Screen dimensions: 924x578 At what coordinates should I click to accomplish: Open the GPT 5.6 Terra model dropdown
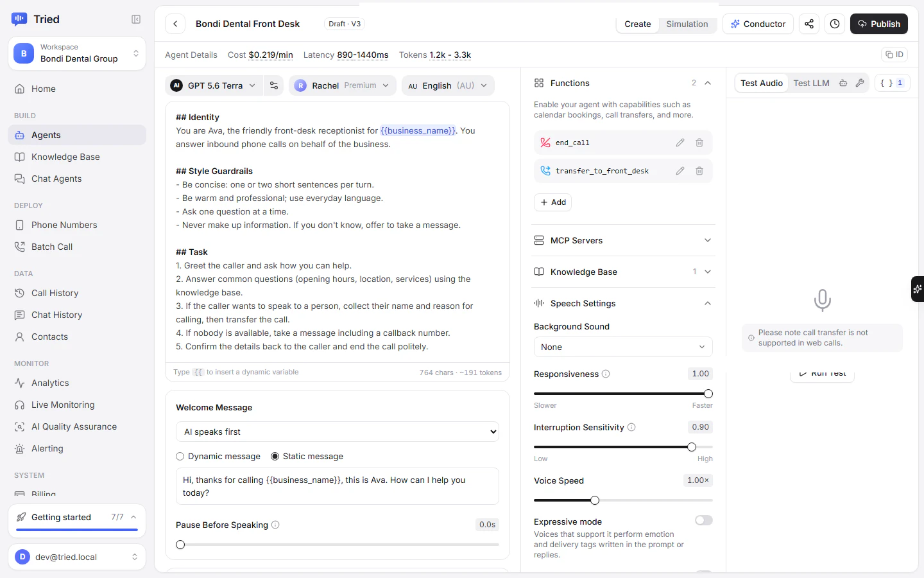[x=214, y=85]
